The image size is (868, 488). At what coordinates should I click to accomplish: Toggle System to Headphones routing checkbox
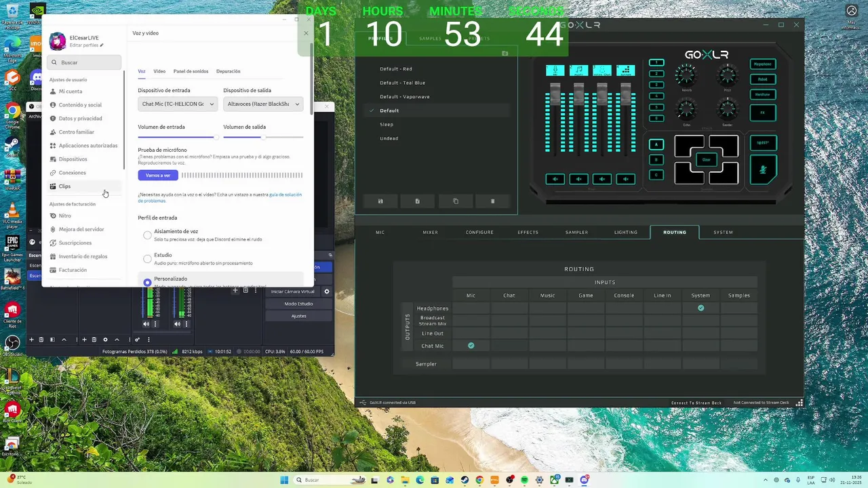tap(701, 308)
